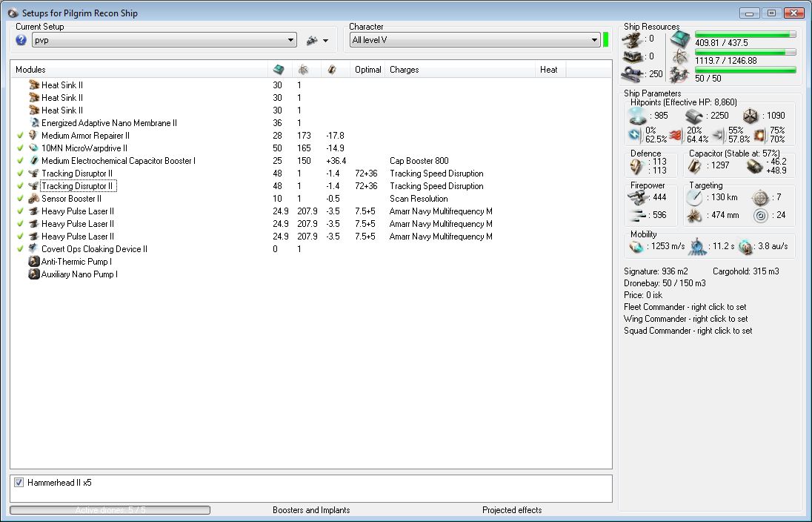Click the ship setup actions icon
Image resolution: width=812 pixels, height=522 pixels.
[312, 40]
